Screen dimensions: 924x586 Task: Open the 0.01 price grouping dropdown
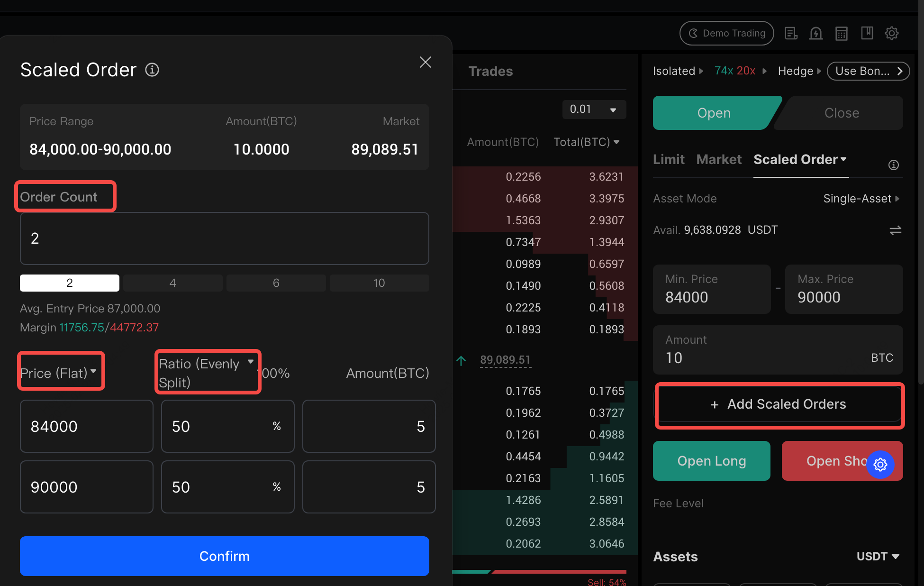pyautogui.click(x=594, y=109)
